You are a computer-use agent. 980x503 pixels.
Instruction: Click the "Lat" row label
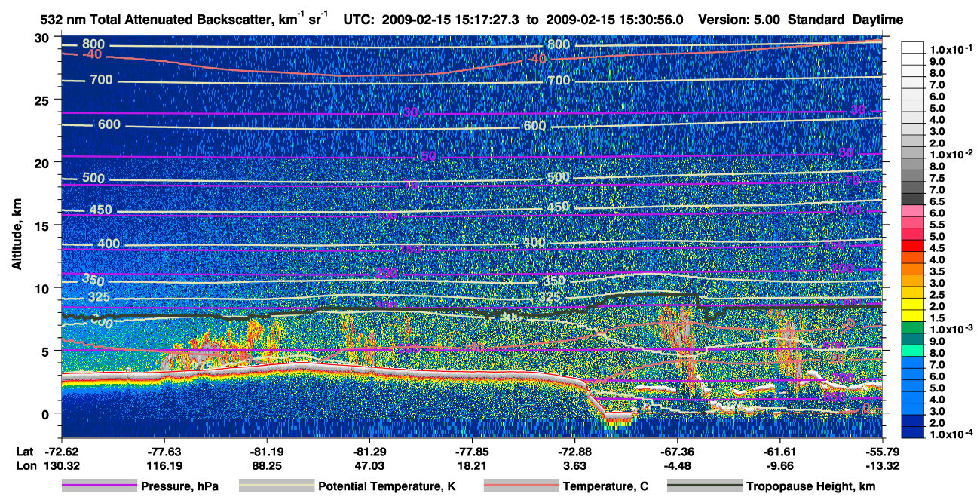tap(24, 452)
